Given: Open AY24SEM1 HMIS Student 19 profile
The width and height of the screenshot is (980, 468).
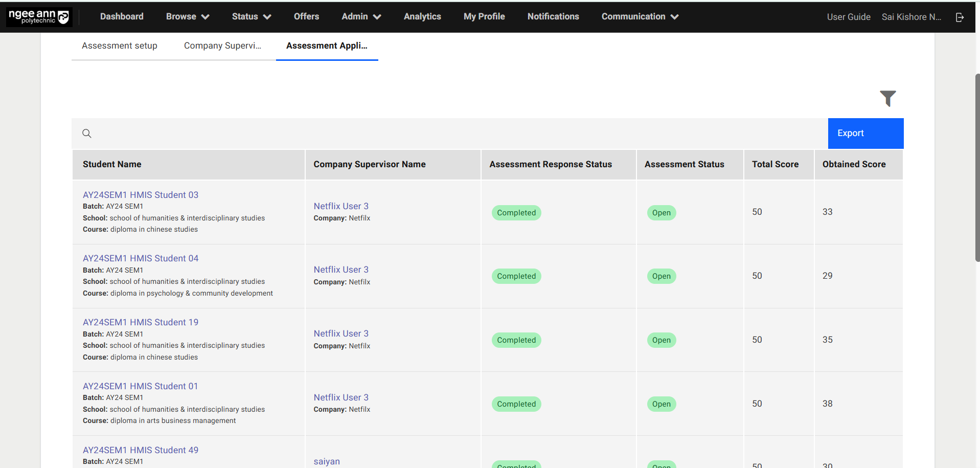Looking at the screenshot, I should tap(141, 322).
